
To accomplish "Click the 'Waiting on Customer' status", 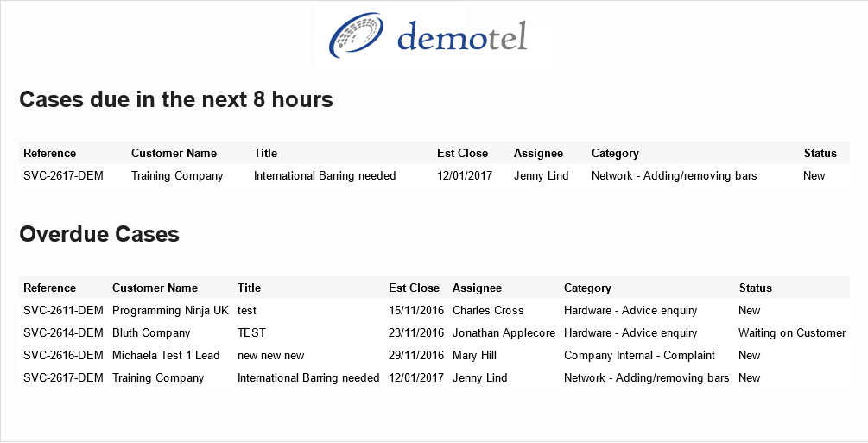I will [x=792, y=333].
